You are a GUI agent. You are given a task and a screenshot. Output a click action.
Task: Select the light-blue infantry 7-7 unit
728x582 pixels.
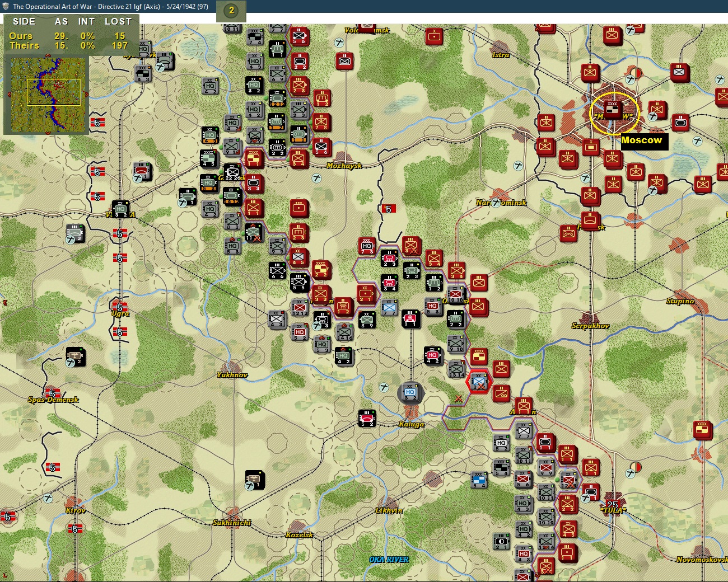[389, 307]
